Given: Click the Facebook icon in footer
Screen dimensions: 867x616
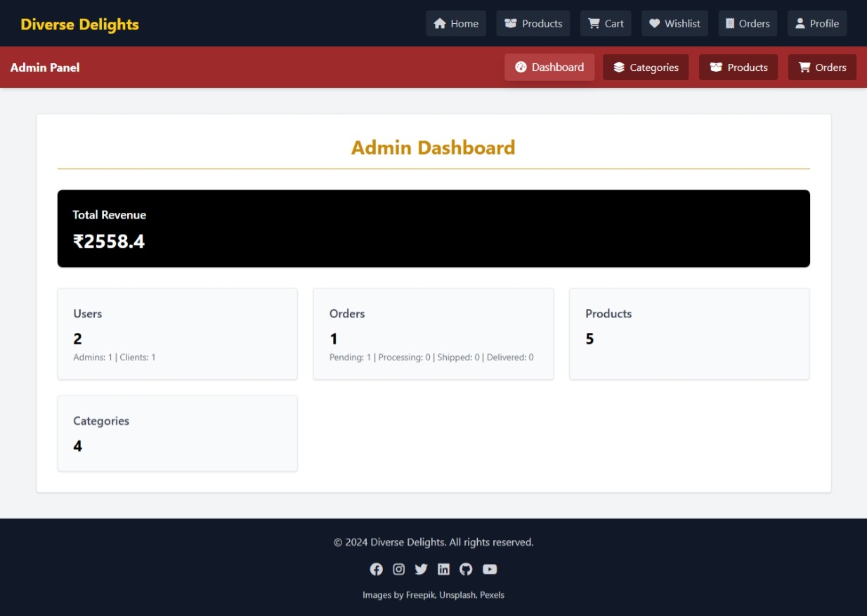Looking at the screenshot, I should pyautogui.click(x=377, y=569).
